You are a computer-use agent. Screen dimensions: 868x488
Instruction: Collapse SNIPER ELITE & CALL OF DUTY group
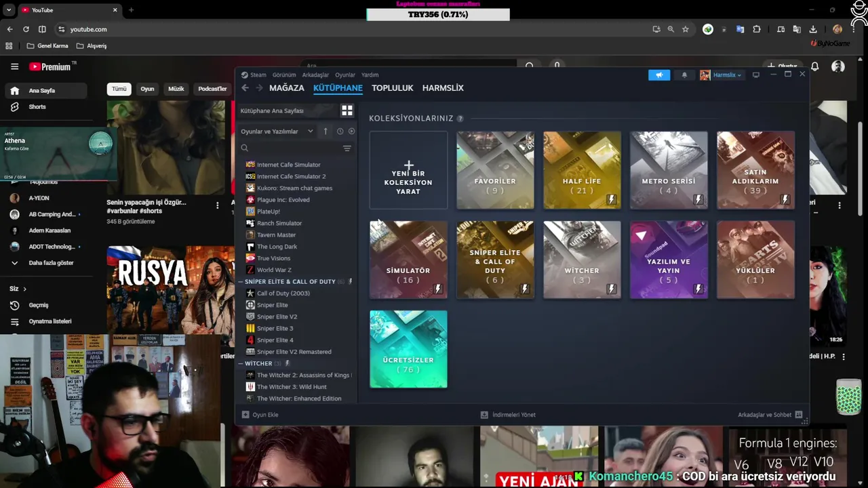coord(241,281)
